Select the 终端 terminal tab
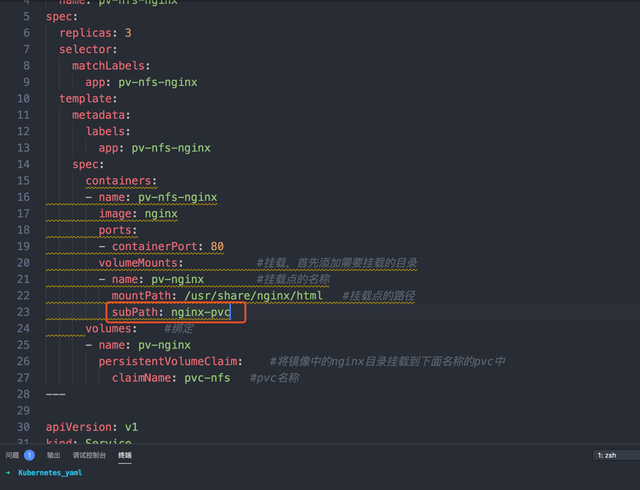Screen dimensions: 640x490 pos(125,455)
